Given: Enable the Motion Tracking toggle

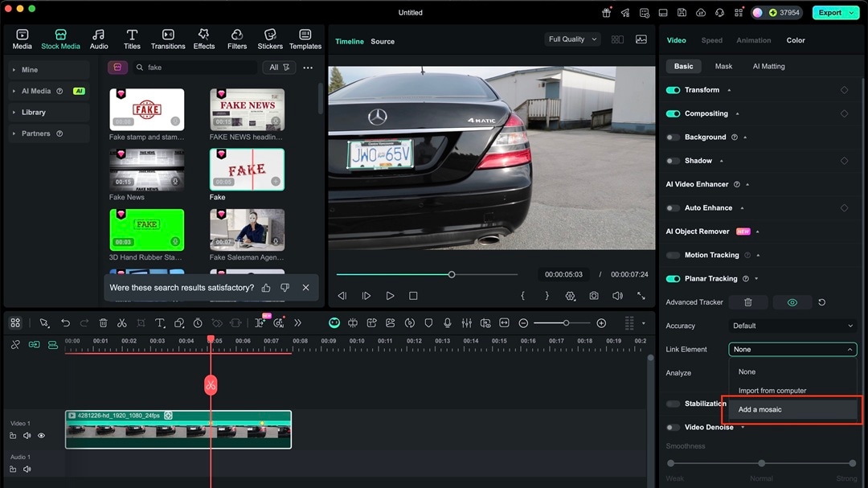Looking at the screenshot, I should [x=673, y=256].
